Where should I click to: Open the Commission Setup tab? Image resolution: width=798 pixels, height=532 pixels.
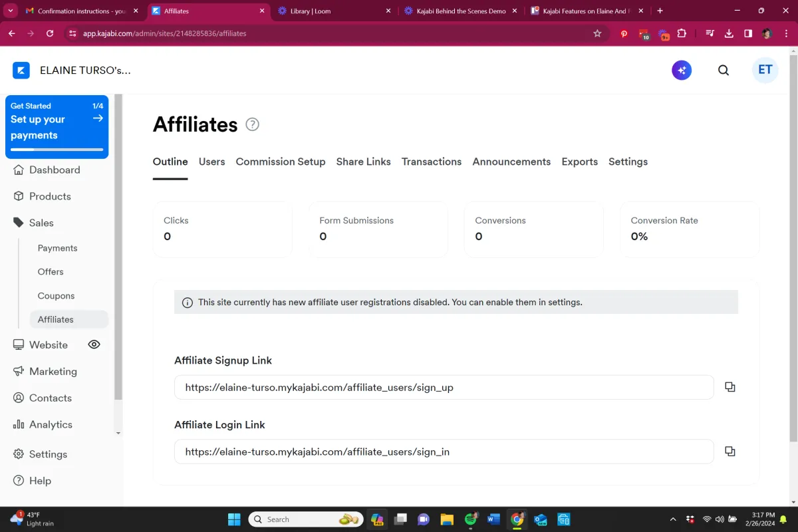(x=281, y=162)
